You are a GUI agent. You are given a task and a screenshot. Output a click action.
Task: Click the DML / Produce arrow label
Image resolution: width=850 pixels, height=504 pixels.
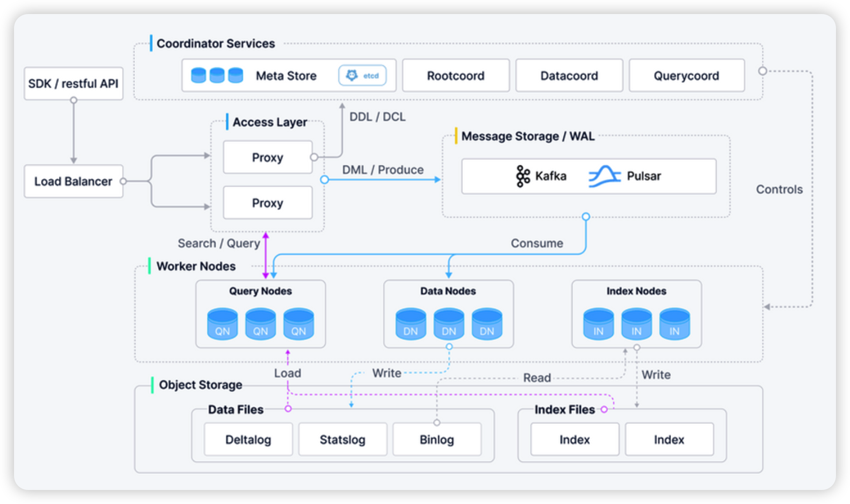click(383, 170)
